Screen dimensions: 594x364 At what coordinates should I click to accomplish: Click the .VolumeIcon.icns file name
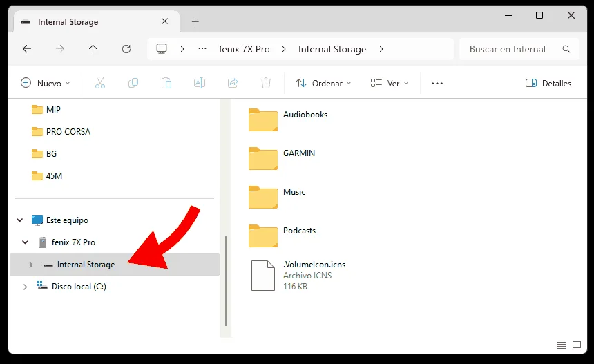click(x=314, y=265)
